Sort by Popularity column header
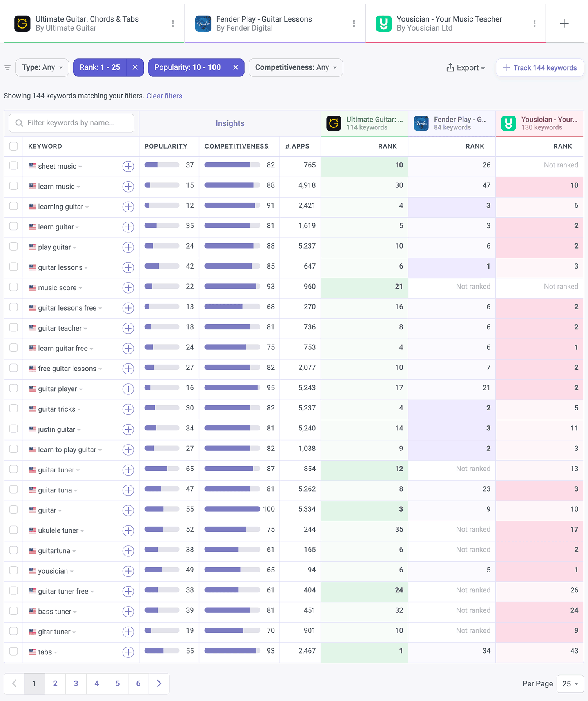 [166, 146]
